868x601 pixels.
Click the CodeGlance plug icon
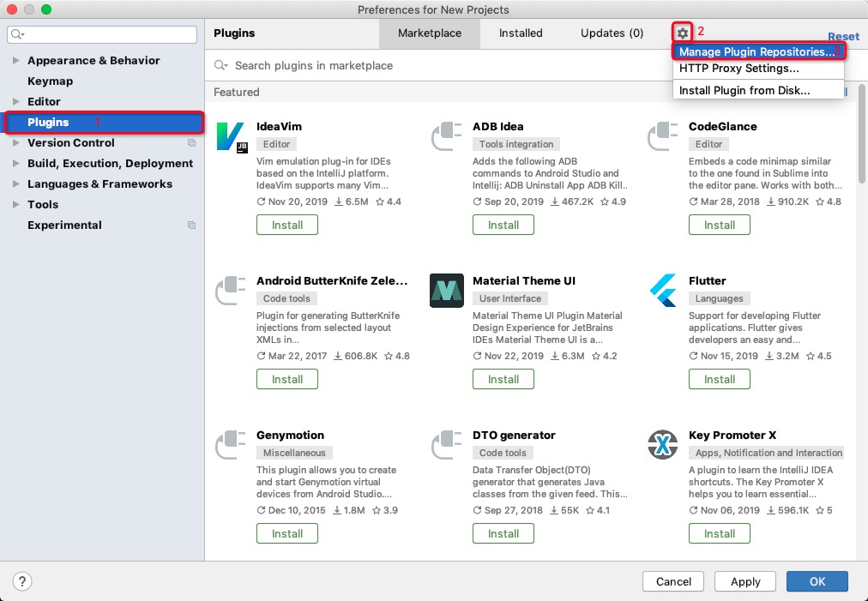click(663, 136)
